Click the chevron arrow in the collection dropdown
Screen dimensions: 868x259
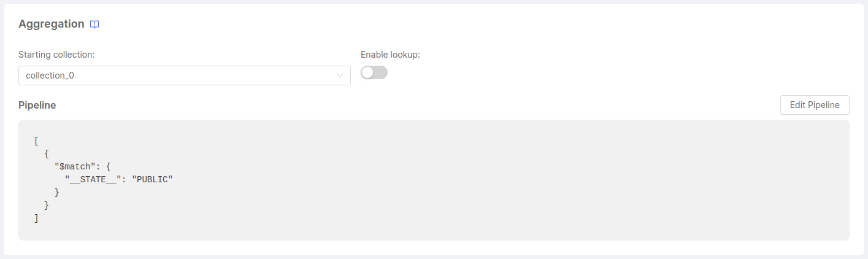[x=340, y=75]
